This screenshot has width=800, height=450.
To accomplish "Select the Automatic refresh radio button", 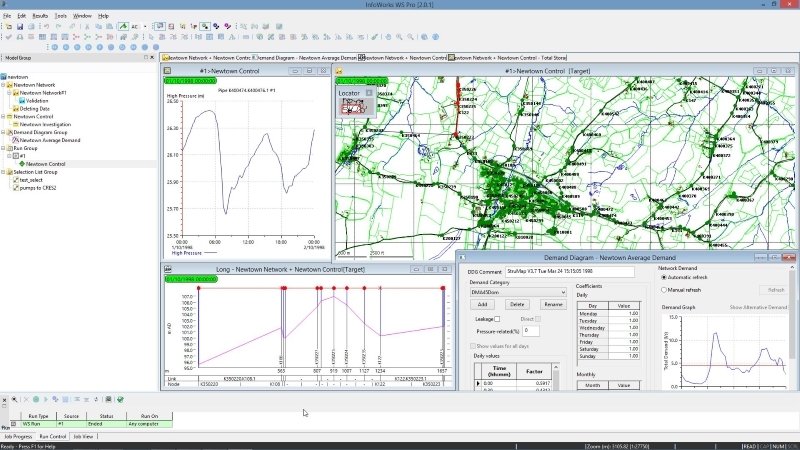I will click(x=664, y=278).
